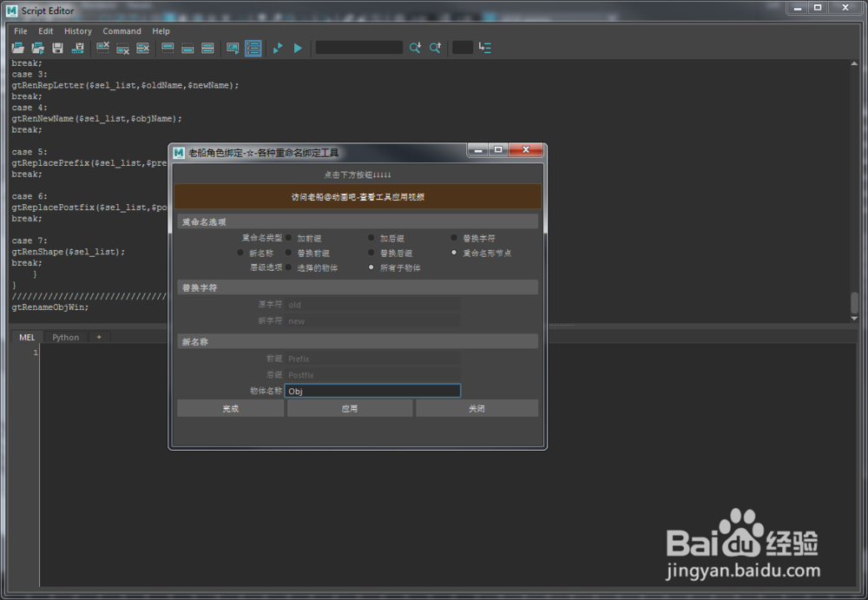Switch to the Python tab
The height and width of the screenshot is (600, 868).
pos(65,337)
